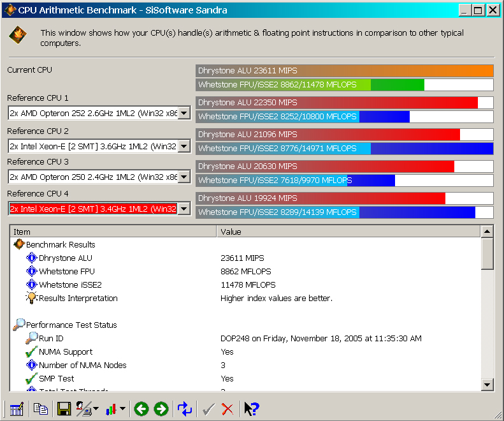Click the 'Current CPU' label

pos(29,70)
